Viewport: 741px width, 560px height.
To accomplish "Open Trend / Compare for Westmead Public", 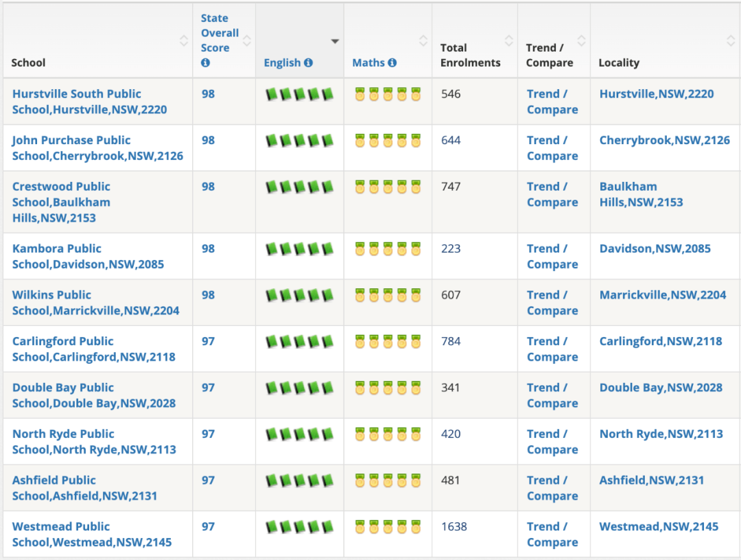I will 552,534.
